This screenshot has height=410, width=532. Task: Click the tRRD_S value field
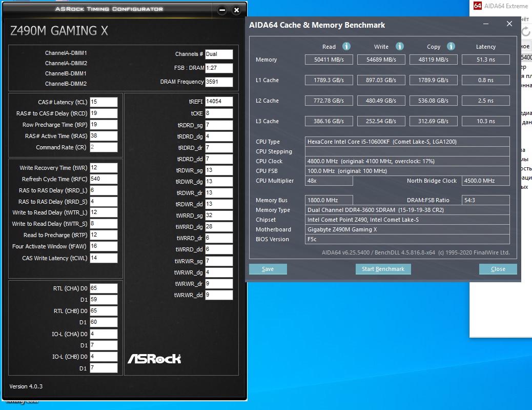click(x=104, y=202)
